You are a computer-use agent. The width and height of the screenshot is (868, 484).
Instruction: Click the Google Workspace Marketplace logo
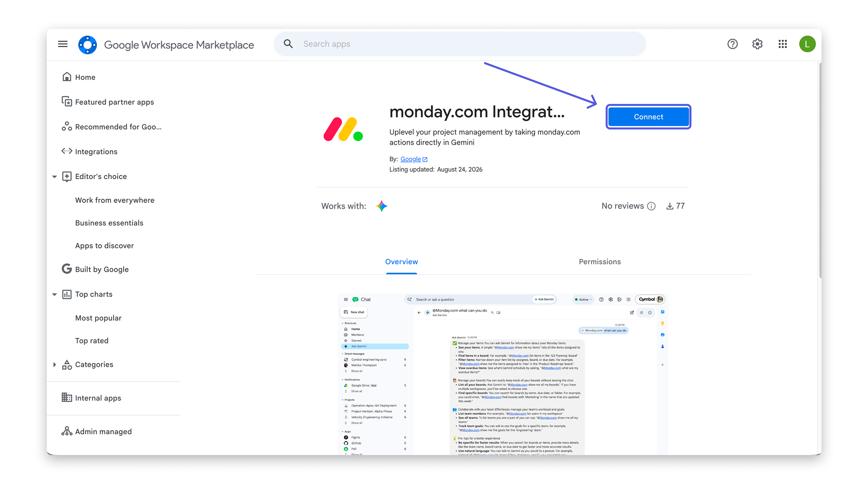click(88, 44)
